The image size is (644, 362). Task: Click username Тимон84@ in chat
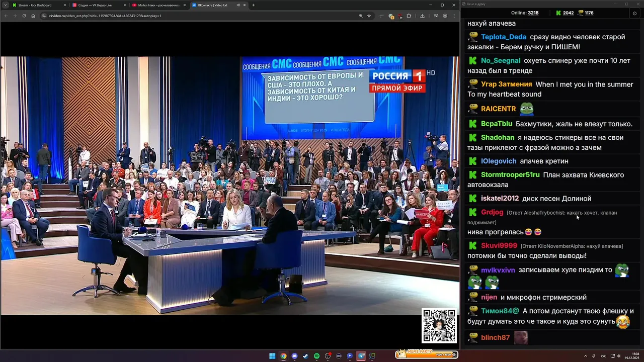coord(500,311)
